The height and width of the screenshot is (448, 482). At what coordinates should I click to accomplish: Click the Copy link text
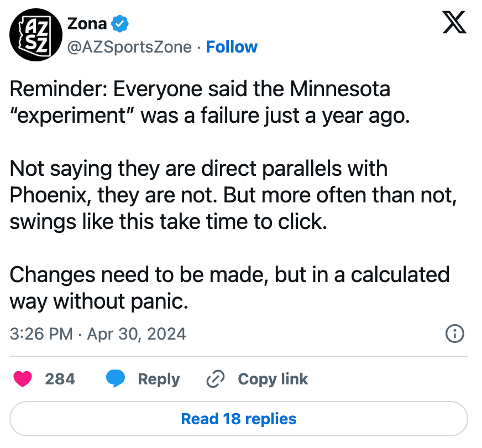tap(273, 379)
